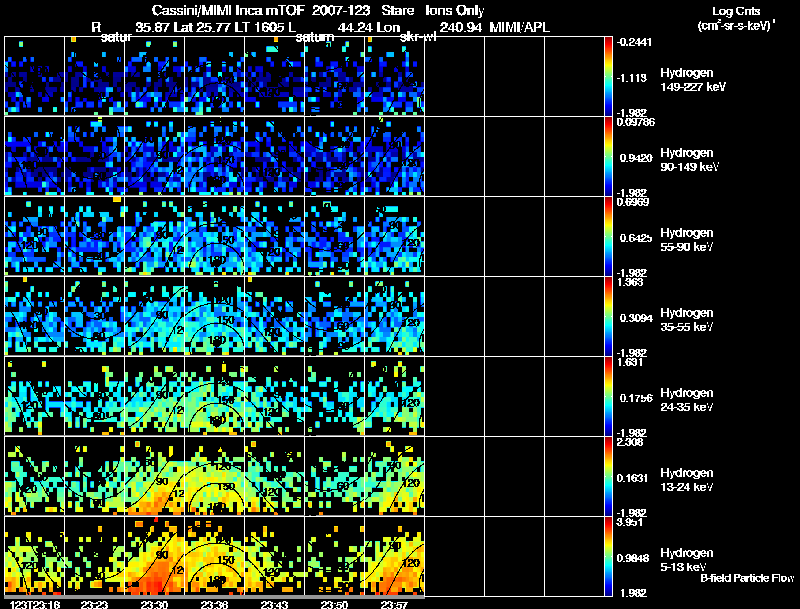Click the 'Hydrogen 55-90 keV' label
Viewport: 800px width, 609px height.
(687, 240)
